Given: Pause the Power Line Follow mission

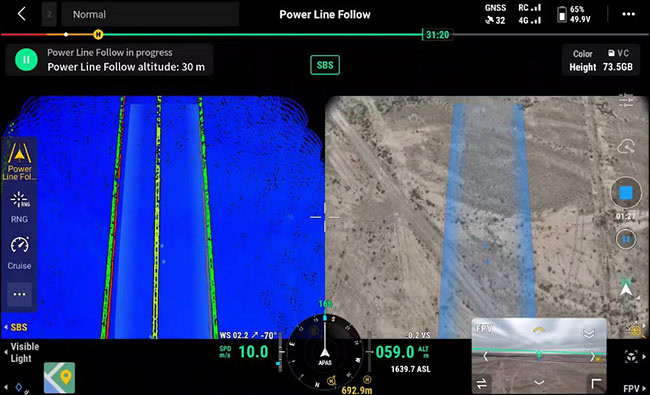Looking at the screenshot, I should [x=26, y=60].
